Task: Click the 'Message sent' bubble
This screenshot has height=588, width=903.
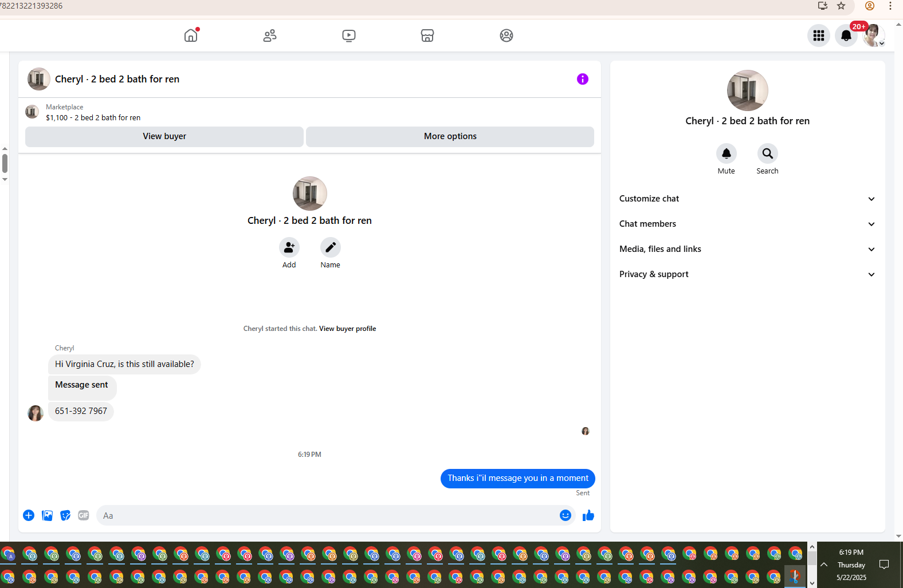Action: click(x=83, y=388)
